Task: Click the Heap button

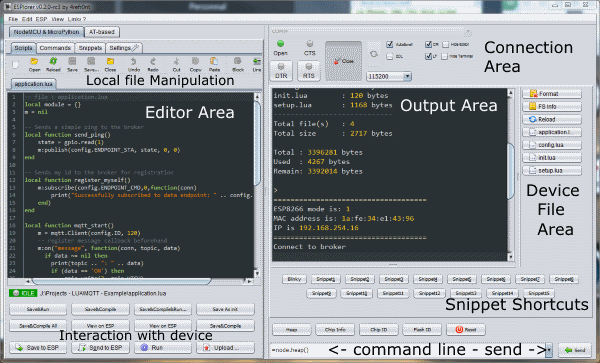Action: point(292,329)
